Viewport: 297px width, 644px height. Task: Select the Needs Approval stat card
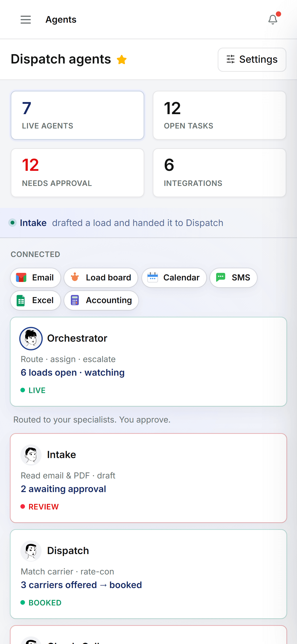click(77, 173)
